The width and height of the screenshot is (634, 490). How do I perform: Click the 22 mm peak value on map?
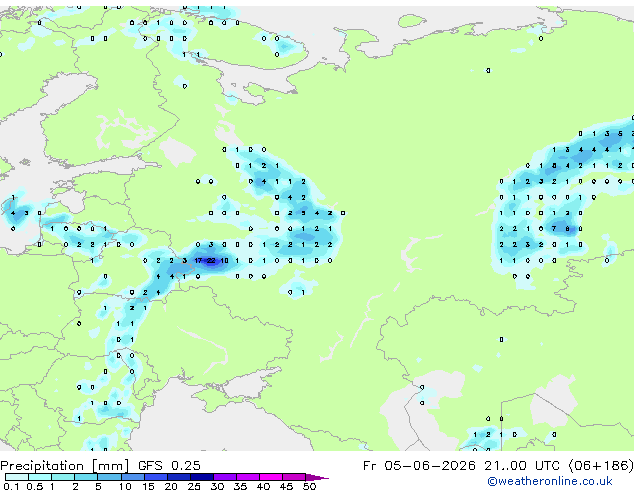[x=211, y=261]
